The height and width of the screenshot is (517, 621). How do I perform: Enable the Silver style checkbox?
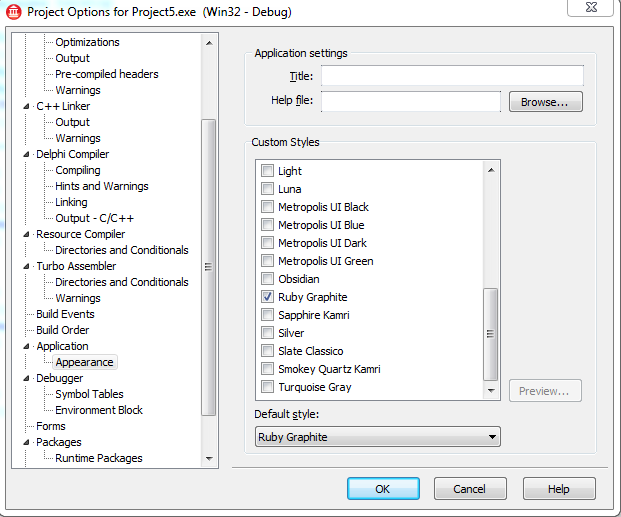pyautogui.click(x=267, y=332)
